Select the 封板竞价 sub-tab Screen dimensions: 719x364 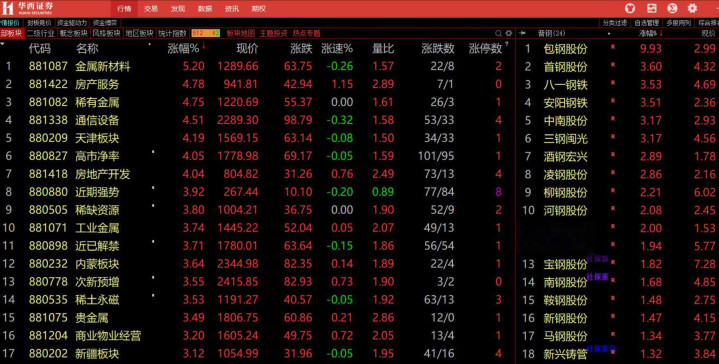pos(39,23)
